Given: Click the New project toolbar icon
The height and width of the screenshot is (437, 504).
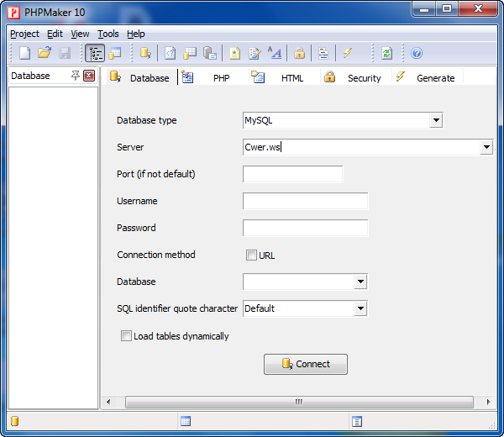Looking at the screenshot, I should click(24, 53).
